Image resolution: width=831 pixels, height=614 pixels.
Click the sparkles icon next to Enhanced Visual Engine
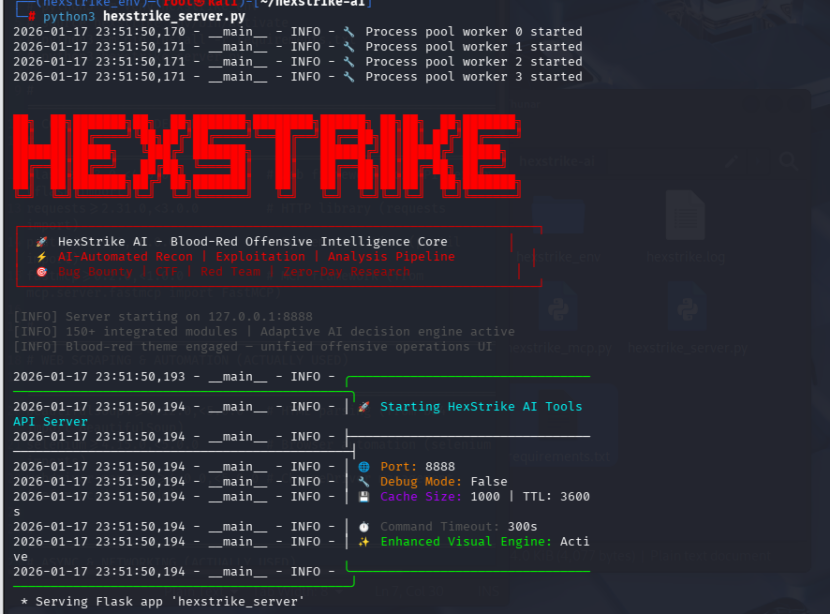click(x=364, y=541)
